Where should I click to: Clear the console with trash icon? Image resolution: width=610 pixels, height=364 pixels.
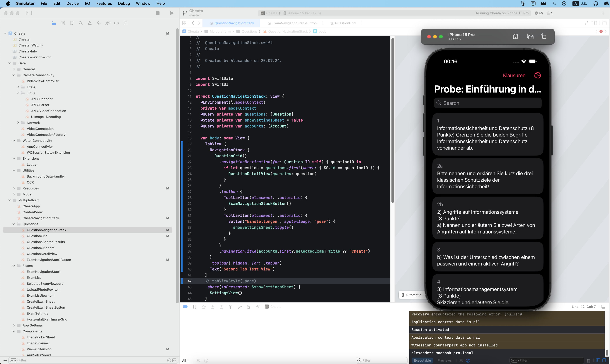[x=588, y=360]
